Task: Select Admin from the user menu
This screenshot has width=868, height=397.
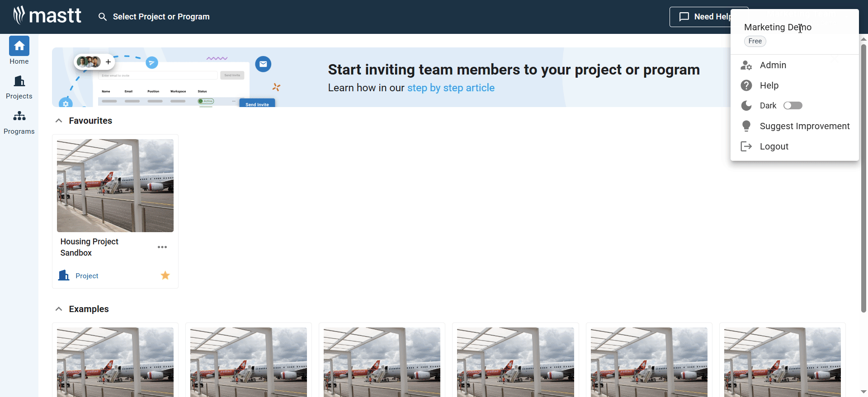Action: pos(773,65)
